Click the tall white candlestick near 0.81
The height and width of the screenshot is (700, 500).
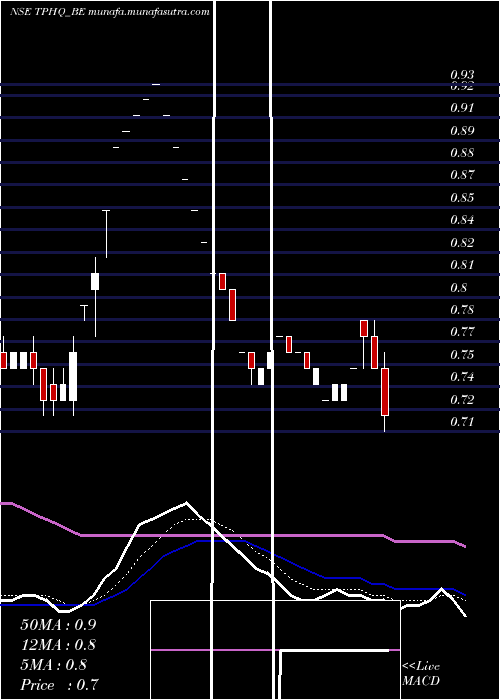click(x=95, y=281)
